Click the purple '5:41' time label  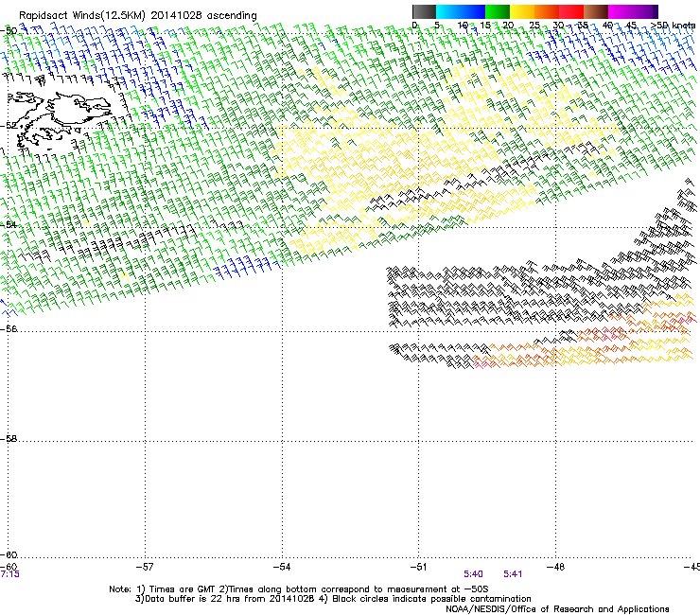click(513, 574)
